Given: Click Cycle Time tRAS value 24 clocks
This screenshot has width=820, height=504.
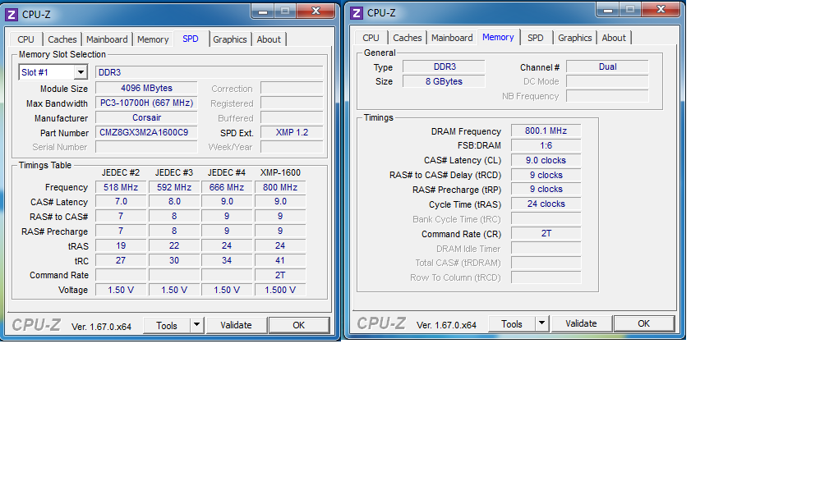Looking at the screenshot, I should [x=546, y=204].
